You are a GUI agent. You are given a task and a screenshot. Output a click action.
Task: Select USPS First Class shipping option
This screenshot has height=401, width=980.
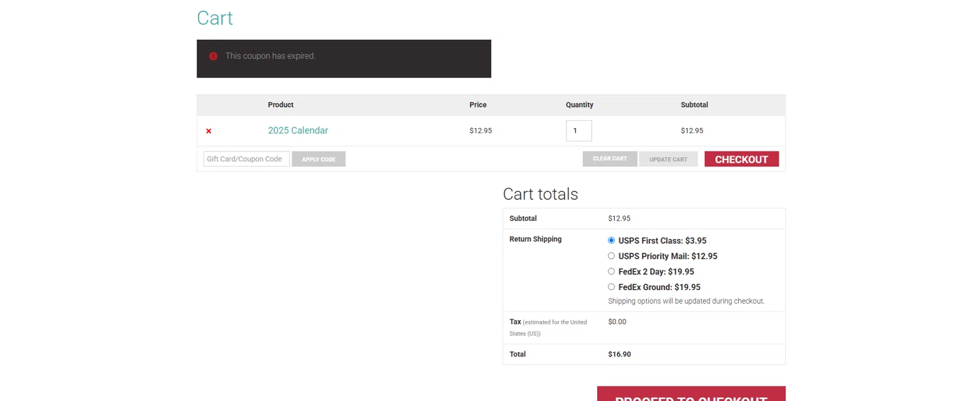[612, 240]
